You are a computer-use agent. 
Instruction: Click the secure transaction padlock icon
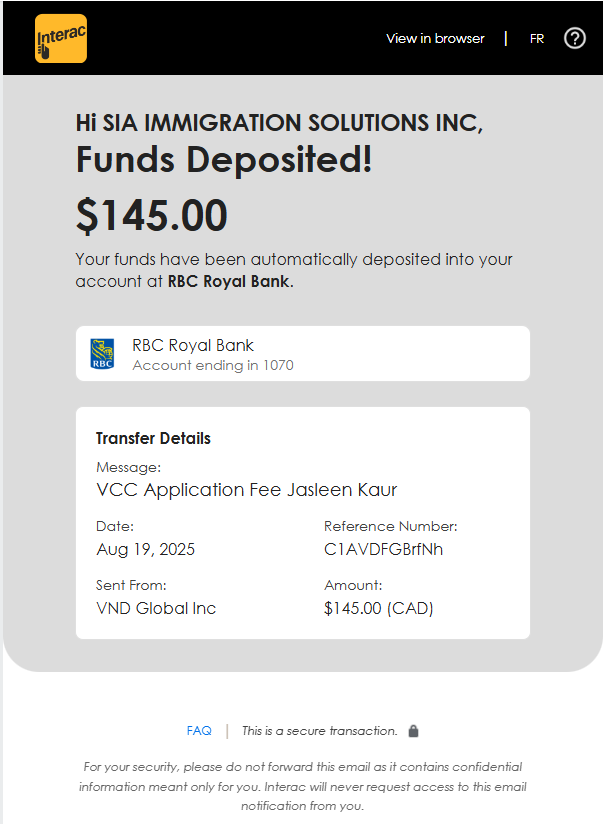point(414,731)
